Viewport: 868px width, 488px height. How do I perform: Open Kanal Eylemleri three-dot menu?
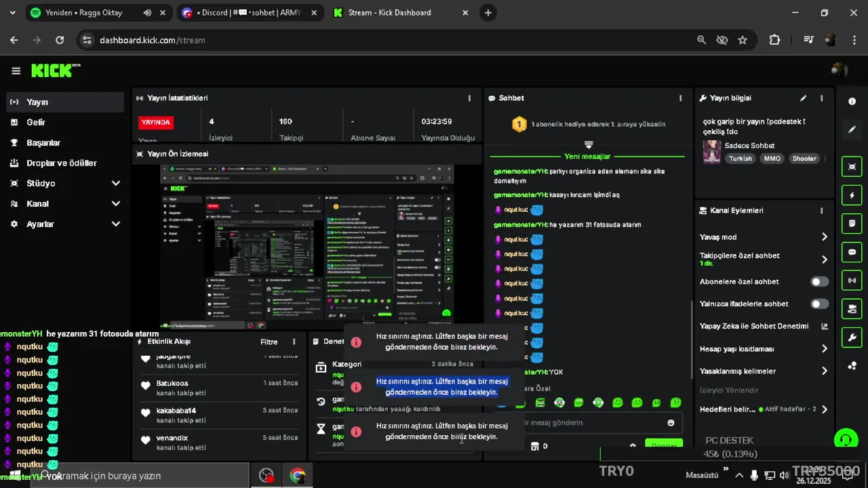pyautogui.click(x=822, y=211)
